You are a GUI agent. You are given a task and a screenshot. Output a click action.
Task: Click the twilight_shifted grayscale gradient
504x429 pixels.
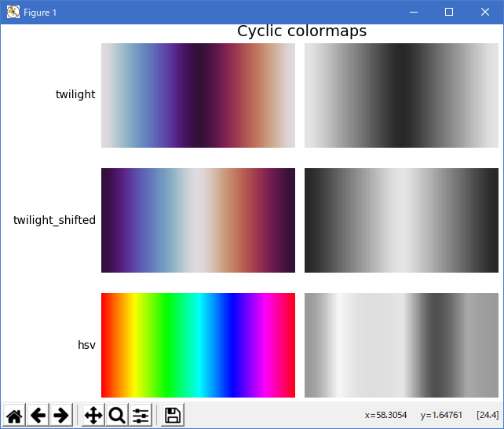[x=401, y=220]
